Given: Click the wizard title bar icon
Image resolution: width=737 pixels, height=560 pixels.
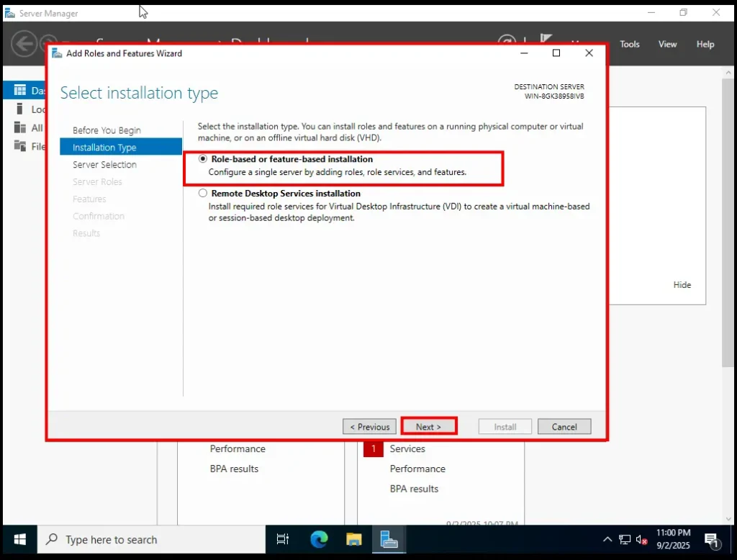Looking at the screenshot, I should point(57,53).
